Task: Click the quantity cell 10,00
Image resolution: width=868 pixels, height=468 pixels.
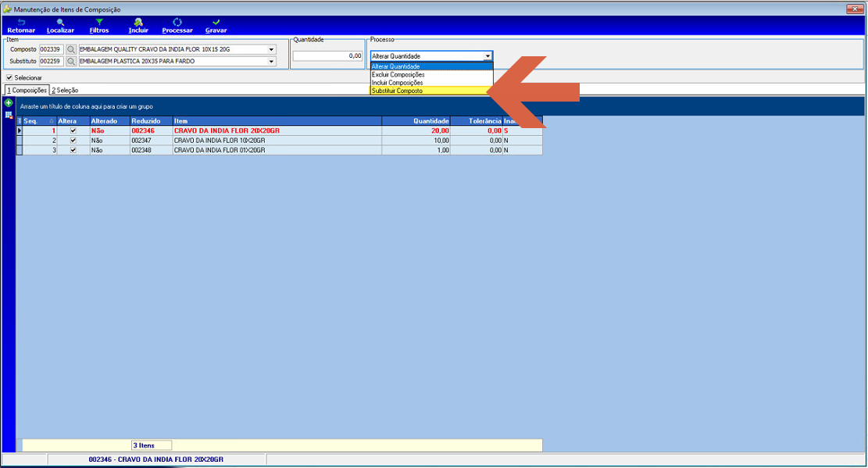Action: 416,141
